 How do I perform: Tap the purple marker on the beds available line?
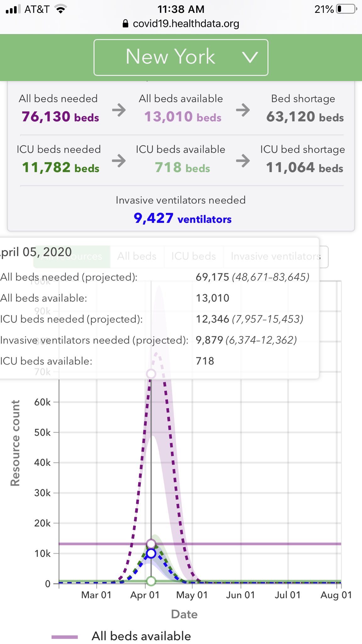(151, 544)
